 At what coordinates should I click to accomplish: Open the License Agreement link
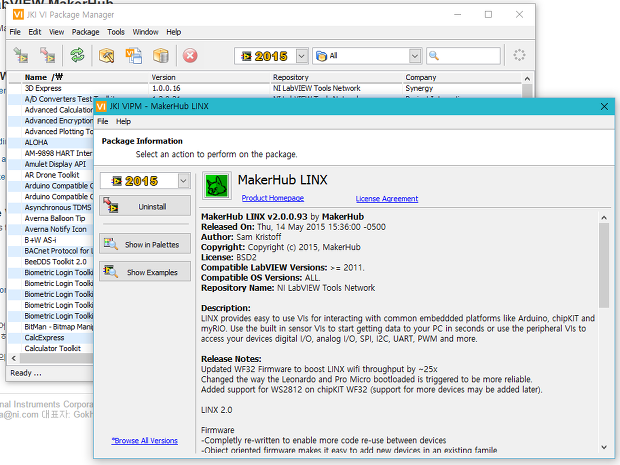pos(387,198)
